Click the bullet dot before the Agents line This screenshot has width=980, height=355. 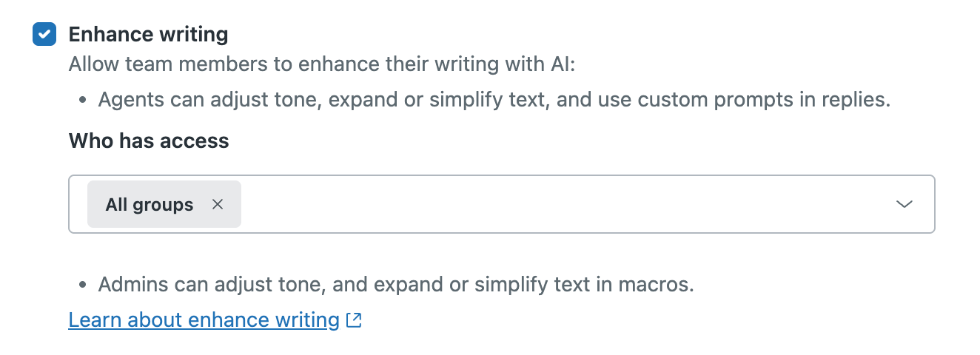click(83, 101)
